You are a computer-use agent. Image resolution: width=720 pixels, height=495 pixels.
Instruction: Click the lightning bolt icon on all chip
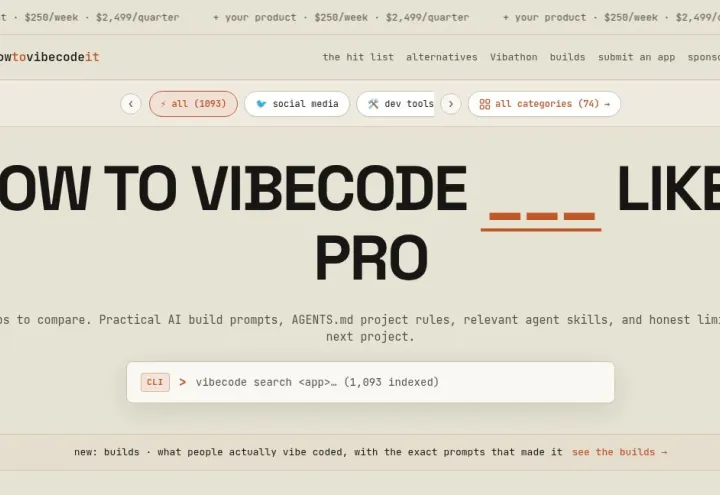pyautogui.click(x=163, y=104)
